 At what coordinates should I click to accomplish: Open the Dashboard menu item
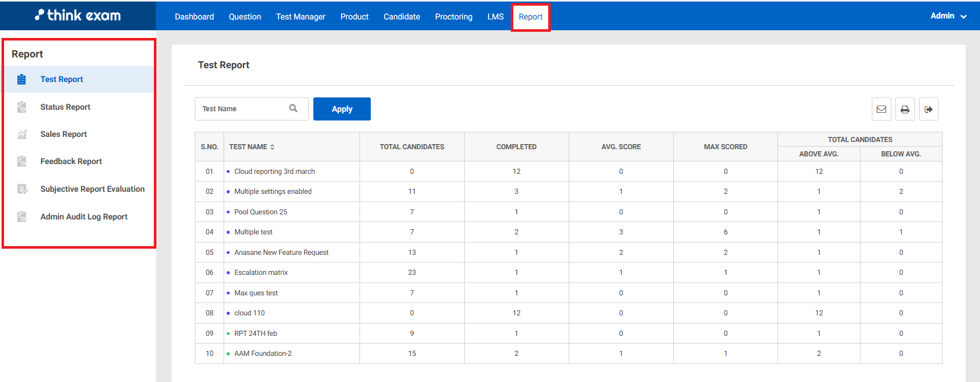pyautogui.click(x=194, y=16)
